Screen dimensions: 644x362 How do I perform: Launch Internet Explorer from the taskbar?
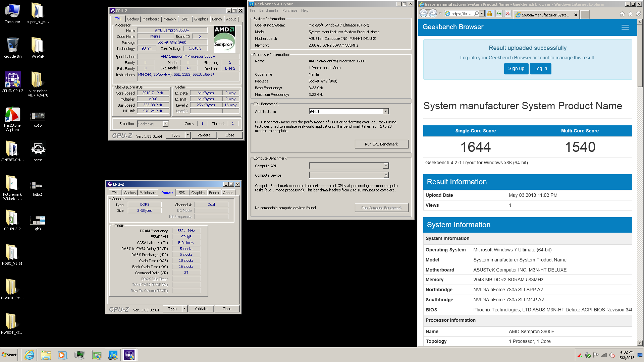click(30, 355)
